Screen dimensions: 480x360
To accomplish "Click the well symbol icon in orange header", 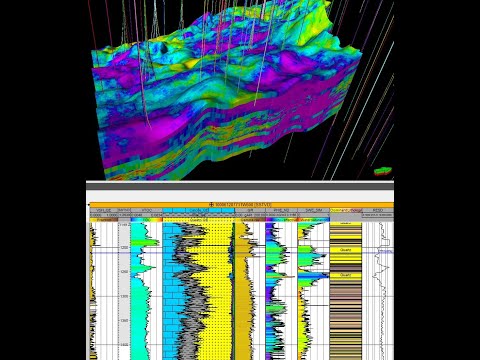I will tap(211, 204).
